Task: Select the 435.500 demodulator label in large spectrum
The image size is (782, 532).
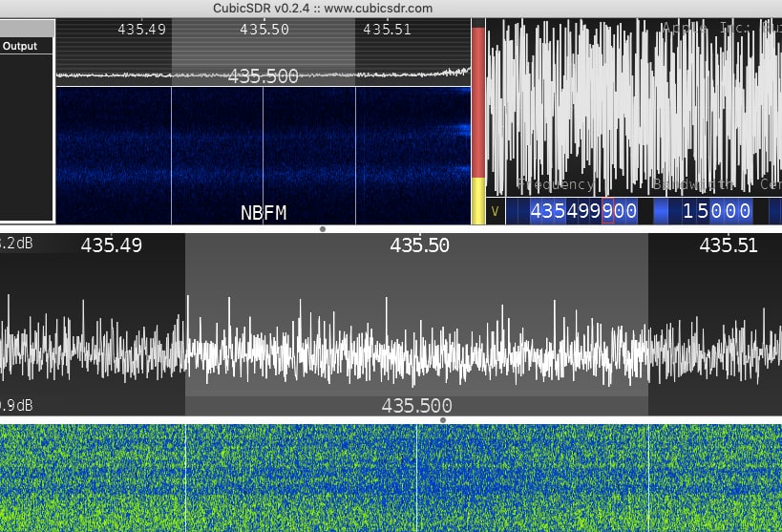Action: tap(416, 406)
